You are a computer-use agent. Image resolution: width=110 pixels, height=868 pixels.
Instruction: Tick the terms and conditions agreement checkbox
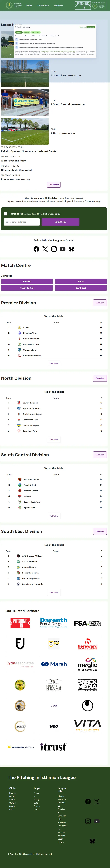(6, 214)
